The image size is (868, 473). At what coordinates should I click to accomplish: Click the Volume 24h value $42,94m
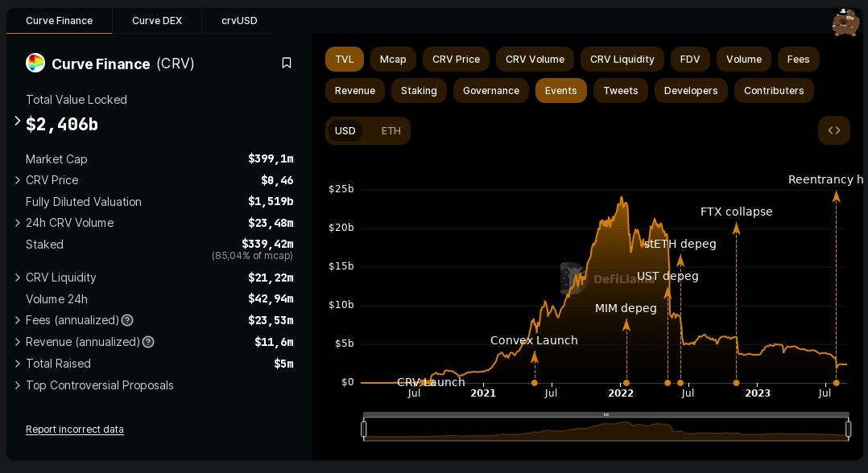(x=271, y=298)
